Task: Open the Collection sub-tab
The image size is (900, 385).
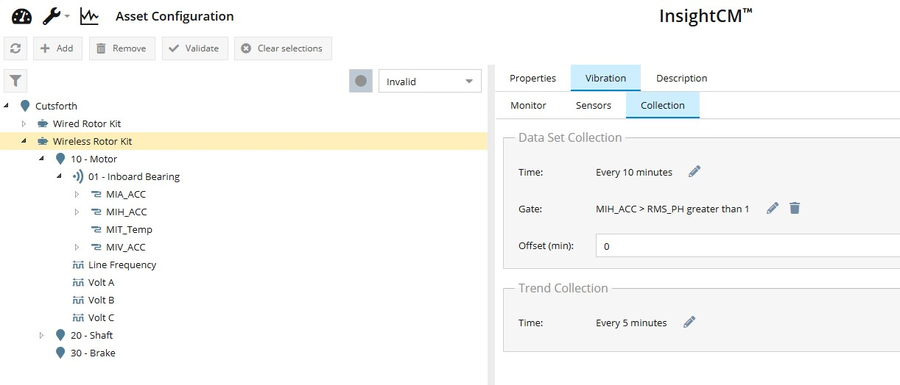Action: point(662,106)
